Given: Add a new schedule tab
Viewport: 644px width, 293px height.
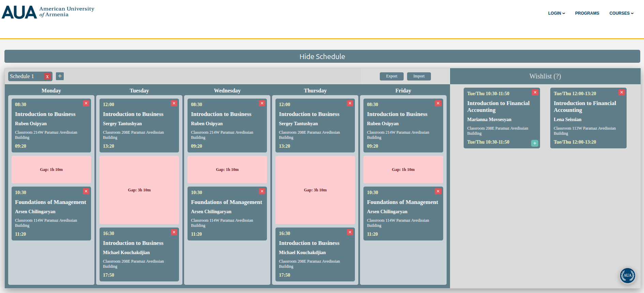Looking at the screenshot, I should point(60,76).
